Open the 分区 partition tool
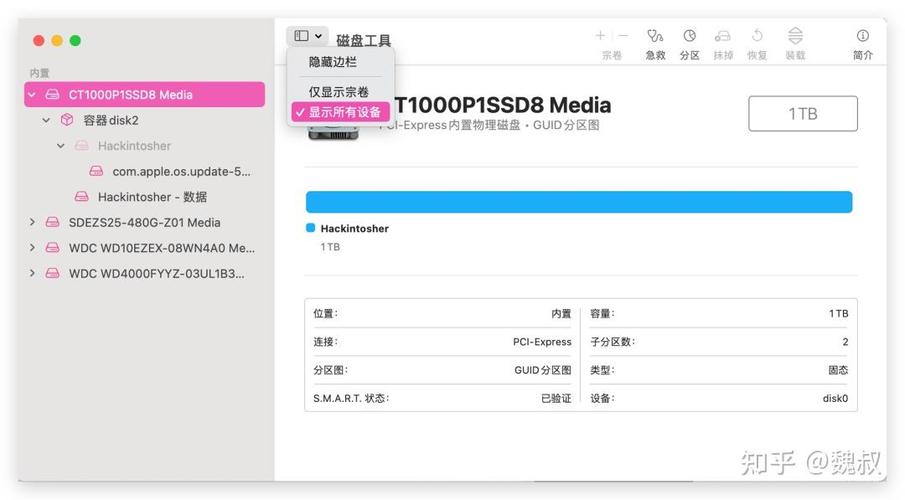 point(690,44)
